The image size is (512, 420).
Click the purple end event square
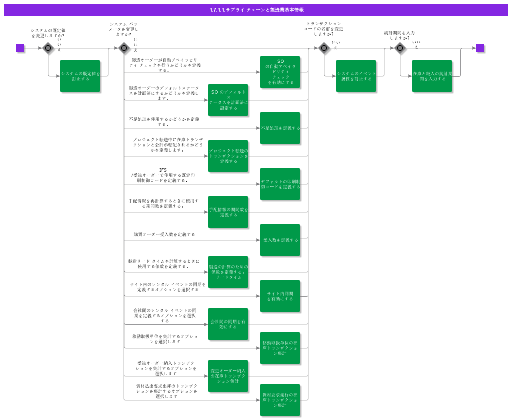pos(480,48)
